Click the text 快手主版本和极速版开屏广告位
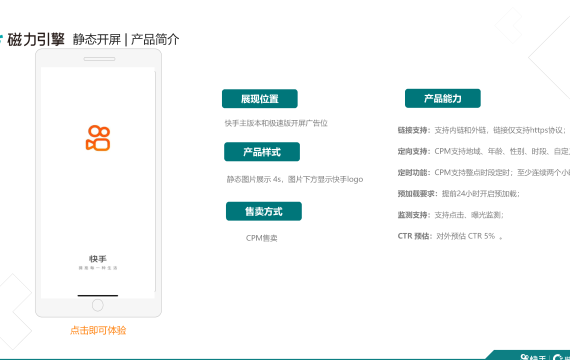This screenshot has width=570, height=360. [276, 123]
